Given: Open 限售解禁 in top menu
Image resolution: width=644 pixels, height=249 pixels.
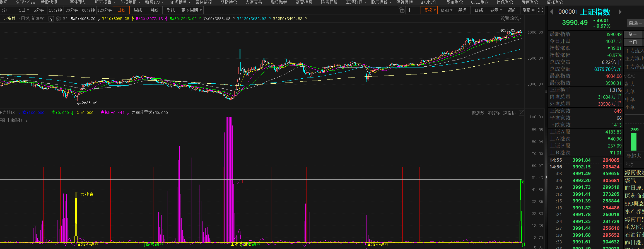Looking at the screenshot, I should 329,2.
